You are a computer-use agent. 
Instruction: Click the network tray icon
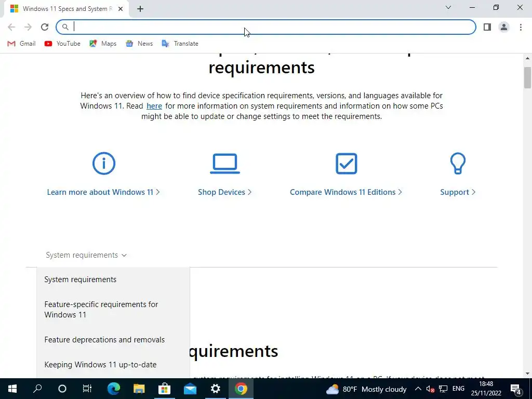(443, 389)
